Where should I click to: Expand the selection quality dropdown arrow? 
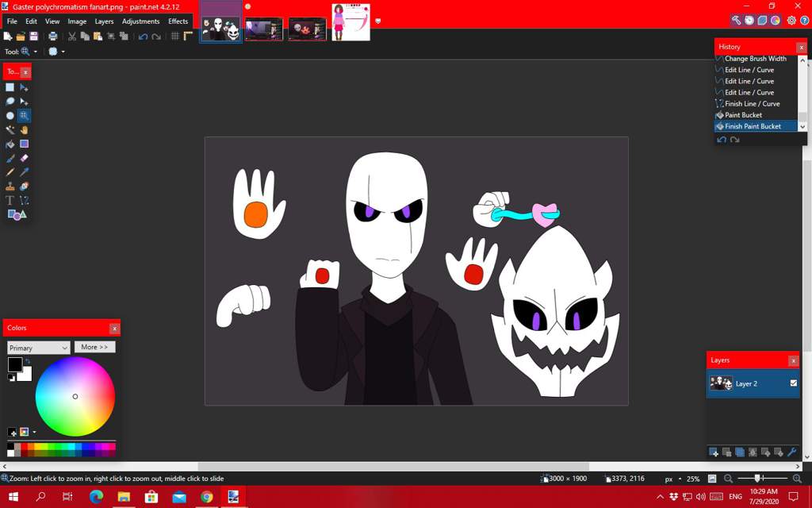click(x=63, y=52)
